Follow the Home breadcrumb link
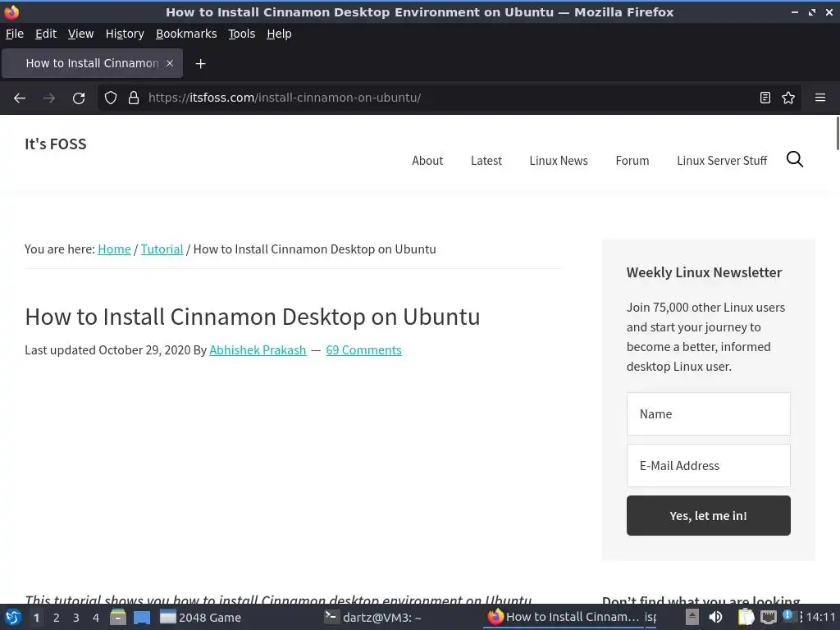 coord(114,249)
